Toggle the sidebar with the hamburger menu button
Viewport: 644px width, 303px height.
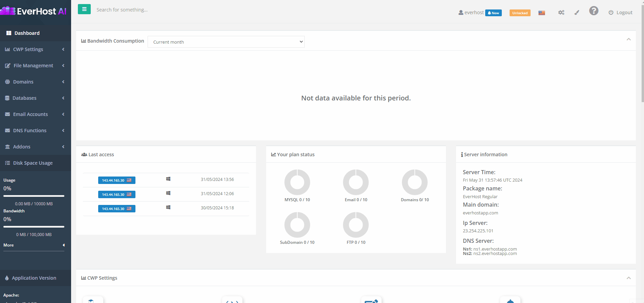84,9
